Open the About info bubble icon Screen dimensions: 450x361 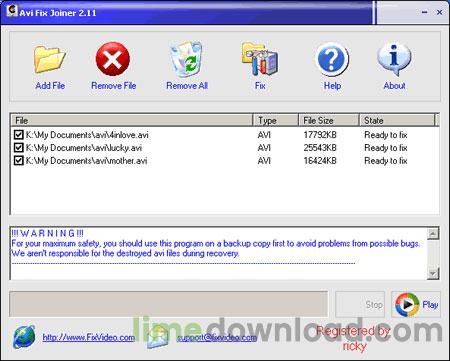tap(394, 60)
